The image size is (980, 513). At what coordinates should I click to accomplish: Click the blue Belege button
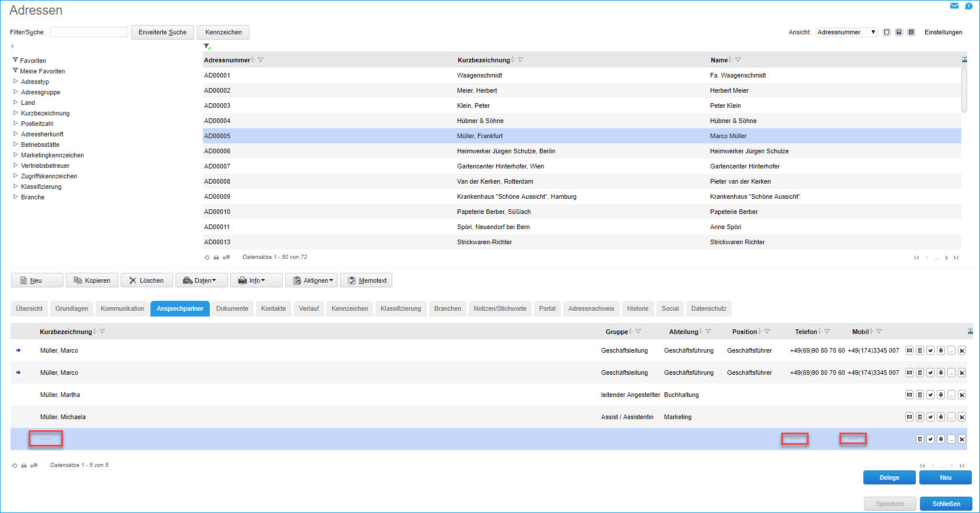tap(889, 477)
